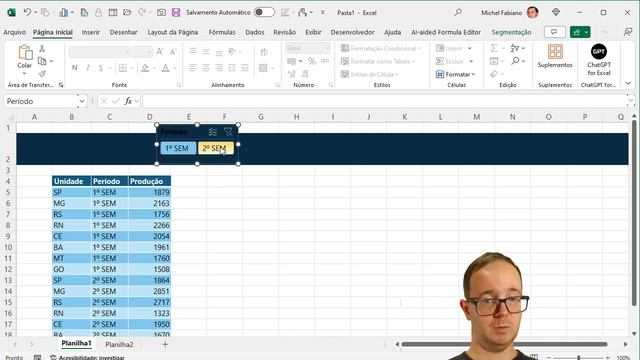Image resolution: width=640 pixels, height=360 pixels.
Task: Open the AI-aided Formula Editor tab
Action: coord(446,32)
